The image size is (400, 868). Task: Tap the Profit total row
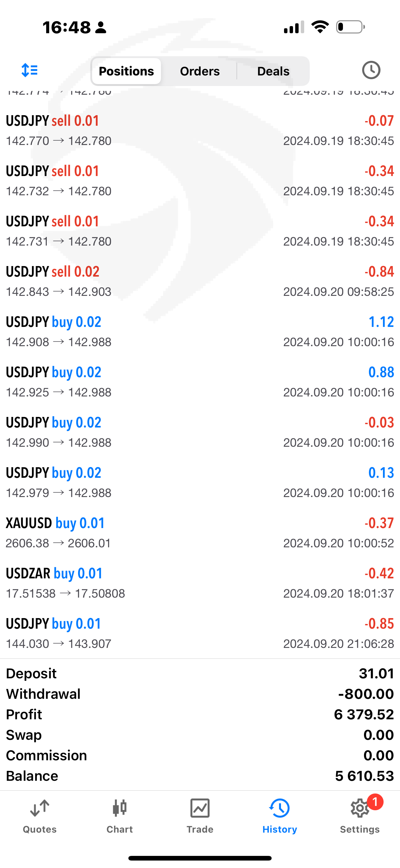pyautogui.click(x=200, y=714)
